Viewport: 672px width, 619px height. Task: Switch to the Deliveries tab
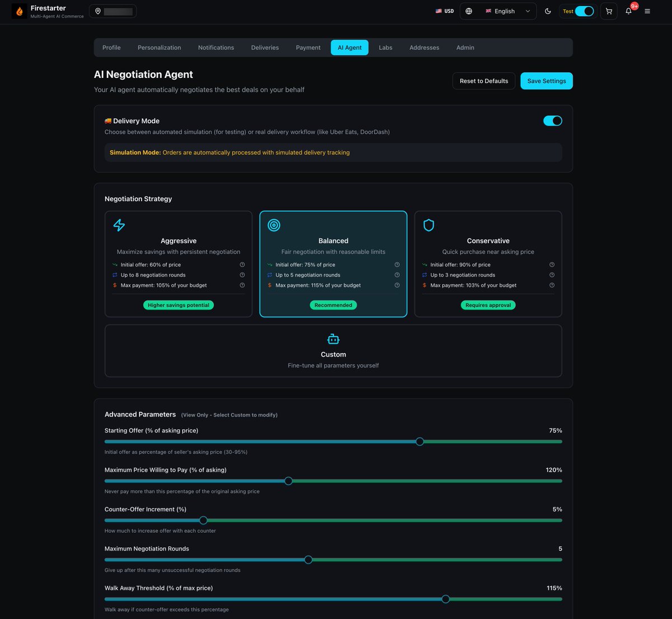click(x=264, y=48)
